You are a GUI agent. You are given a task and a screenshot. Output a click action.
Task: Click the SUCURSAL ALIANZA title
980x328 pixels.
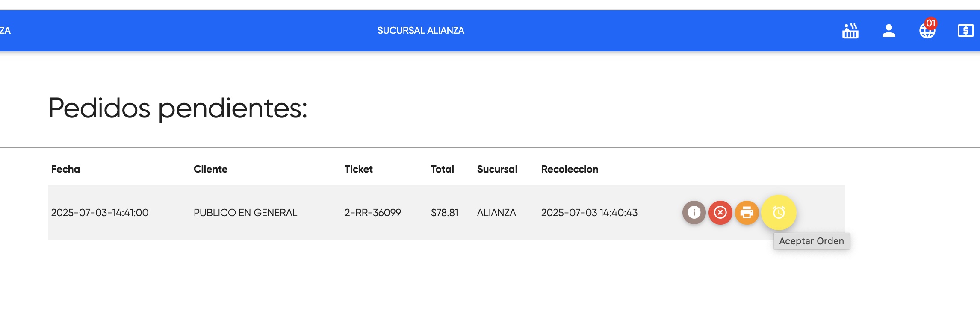[x=421, y=30]
